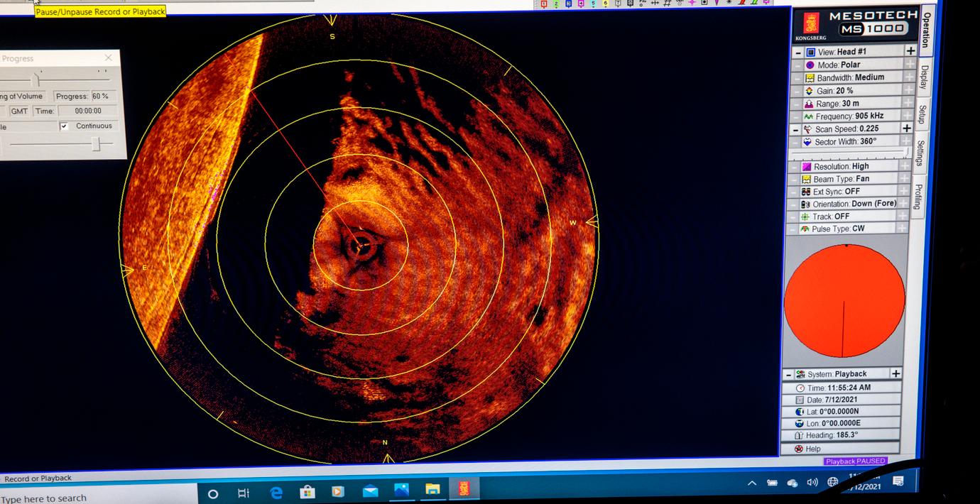
Task: Click the Frequency waveform icon
Action: click(808, 116)
